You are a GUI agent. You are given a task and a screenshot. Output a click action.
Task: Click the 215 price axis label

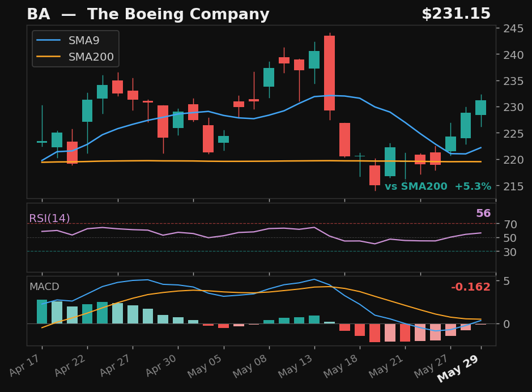[x=513, y=186]
